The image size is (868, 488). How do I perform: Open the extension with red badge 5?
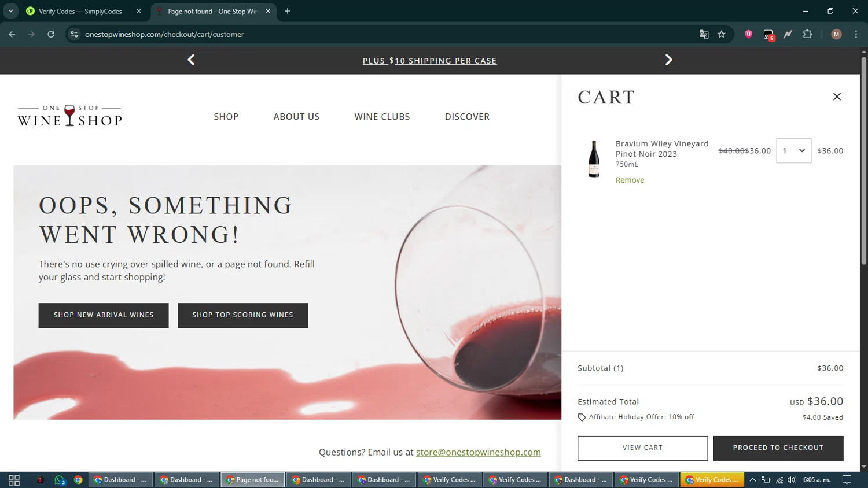click(768, 35)
